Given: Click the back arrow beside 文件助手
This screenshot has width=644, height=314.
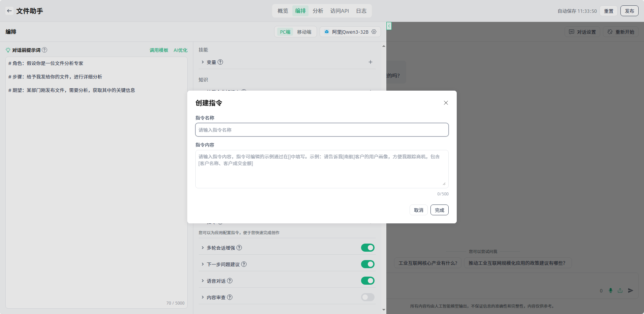Looking at the screenshot, I should click(x=9, y=11).
